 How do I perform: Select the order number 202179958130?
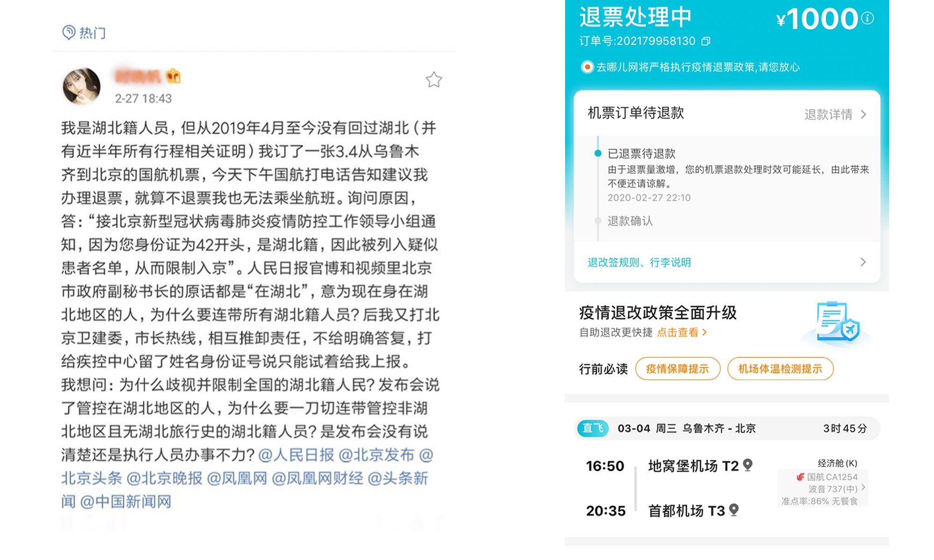point(656,41)
